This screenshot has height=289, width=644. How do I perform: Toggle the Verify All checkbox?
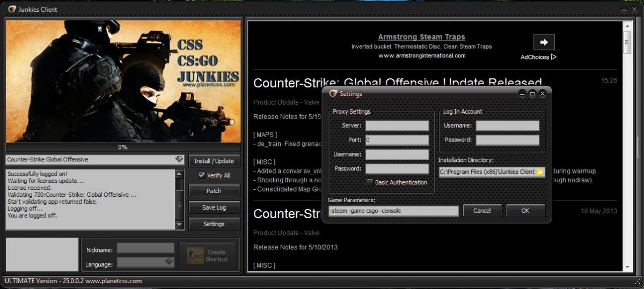202,175
